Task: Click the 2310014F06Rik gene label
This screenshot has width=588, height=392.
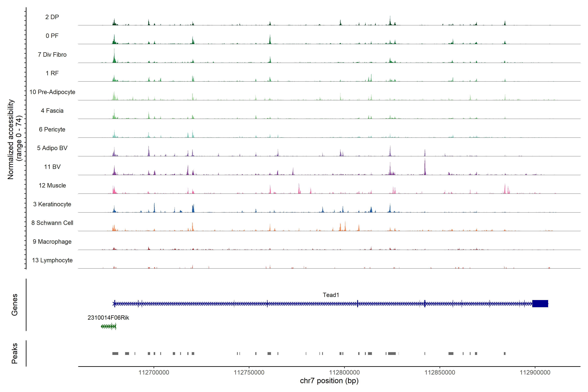Action: (x=108, y=318)
